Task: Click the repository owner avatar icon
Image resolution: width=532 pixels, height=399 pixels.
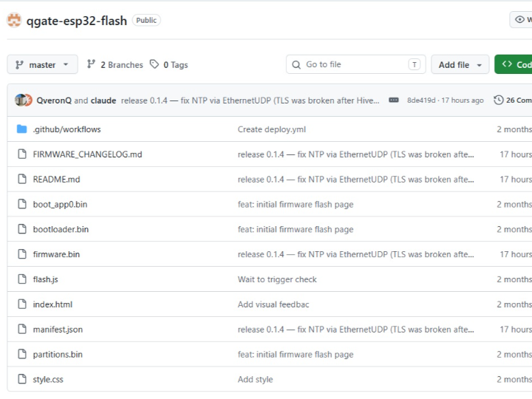Action: click(14, 21)
